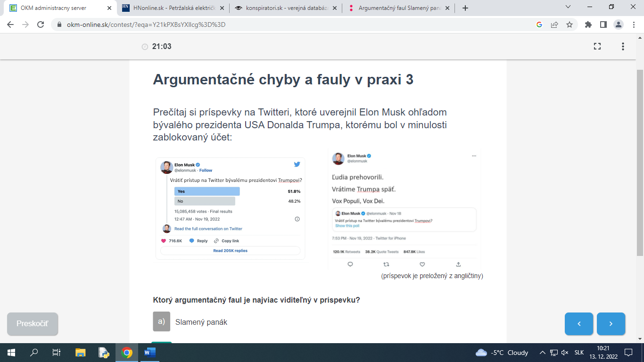The height and width of the screenshot is (362, 644).
Task: Close the konspiratori.sk tab
Action: (335, 8)
